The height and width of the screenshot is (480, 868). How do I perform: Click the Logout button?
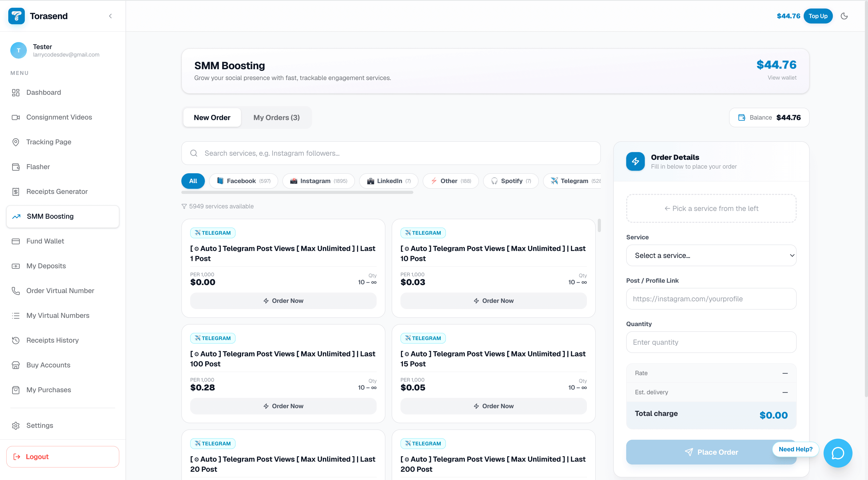tap(63, 457)
